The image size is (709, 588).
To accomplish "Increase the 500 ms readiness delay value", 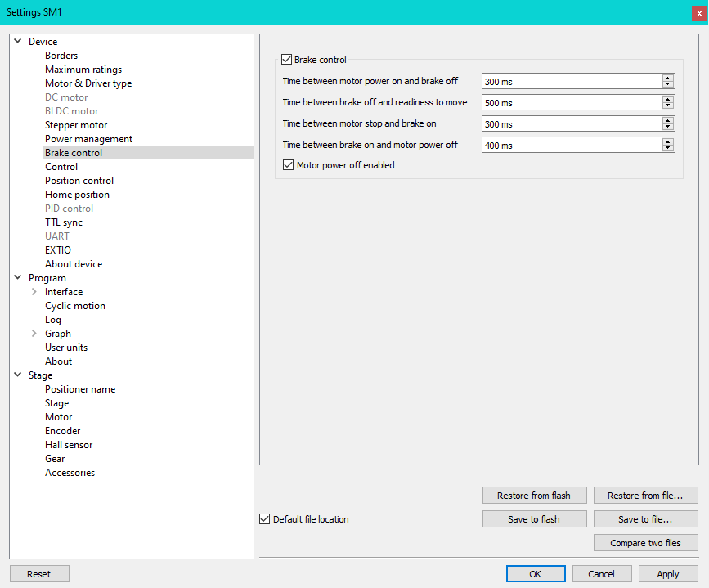I will [x=667, y=99].
